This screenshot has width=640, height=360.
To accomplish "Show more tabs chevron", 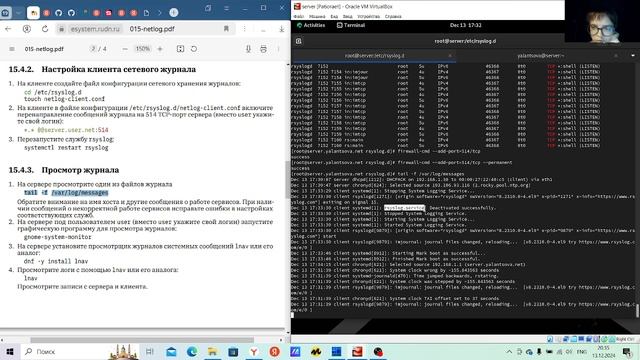I will point(160,13).
